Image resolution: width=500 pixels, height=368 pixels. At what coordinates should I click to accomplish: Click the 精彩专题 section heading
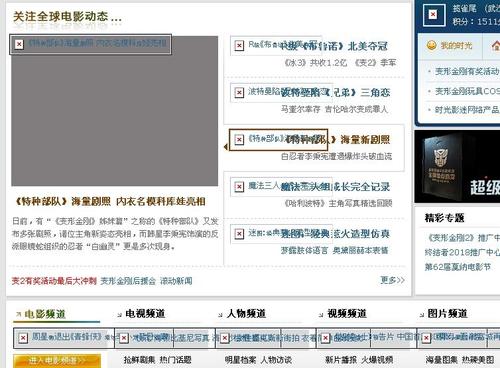coord(444,218)
